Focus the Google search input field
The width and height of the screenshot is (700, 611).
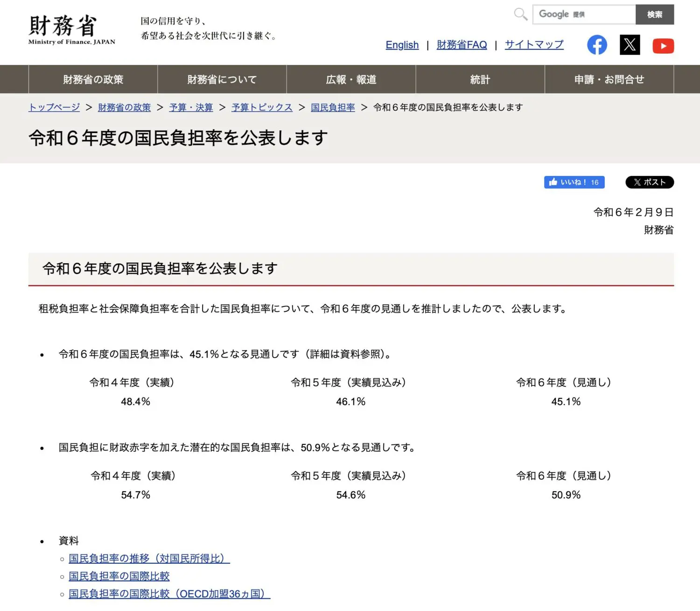click(584, 14)
